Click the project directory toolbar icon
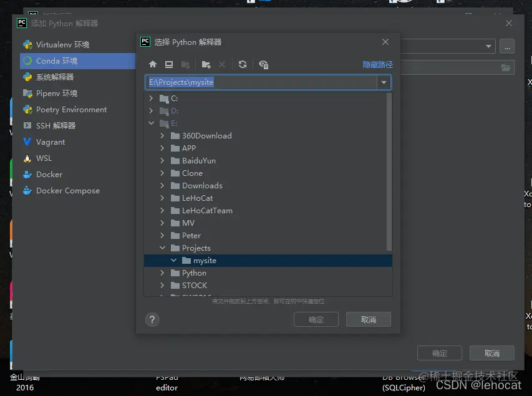This screenshot has width=532, height=396. click(185, 64)
